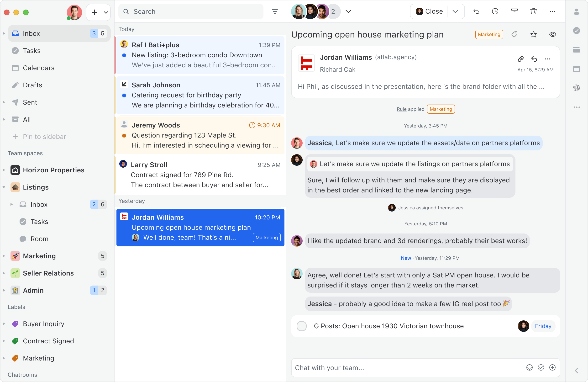Delete conversation using trash icon

coord(533,11)
